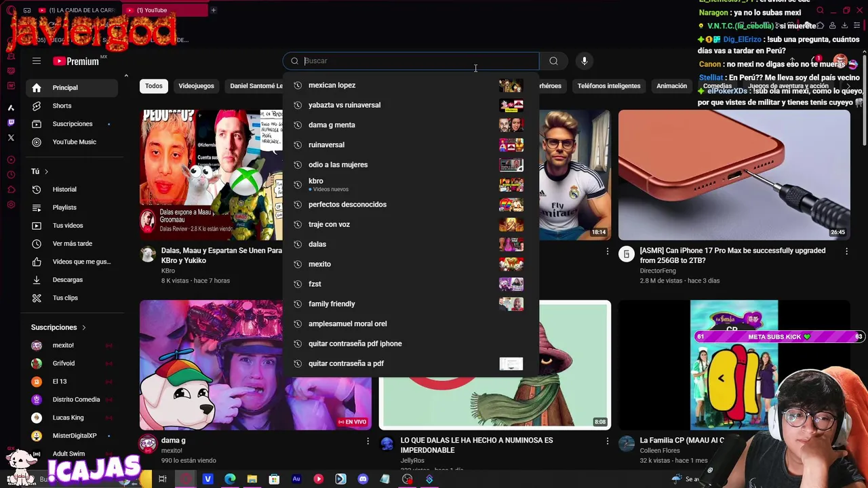868x488 pixels.
Task: Open Twitch in the Opera GX sidebar
Action: coord(11,123)
